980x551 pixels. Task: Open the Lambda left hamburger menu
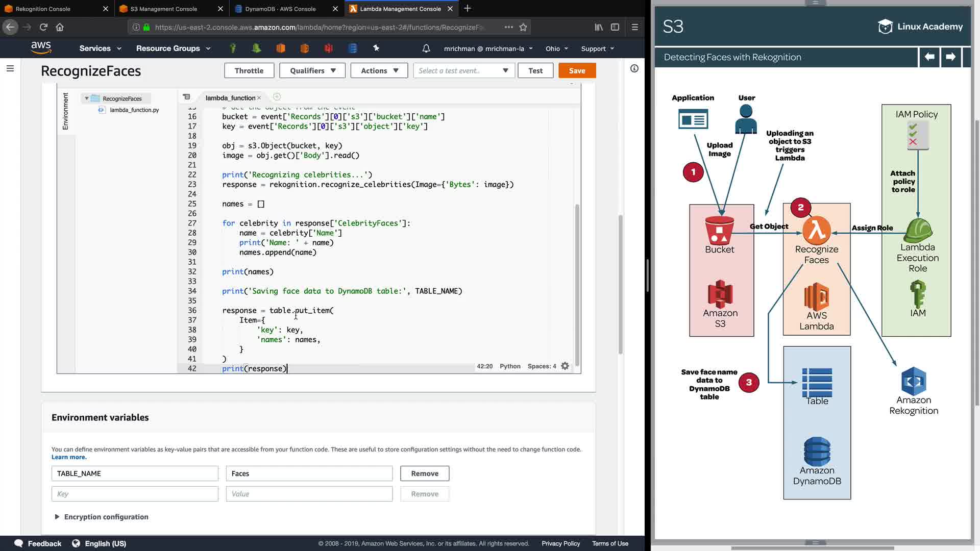(x=10, y=68)
